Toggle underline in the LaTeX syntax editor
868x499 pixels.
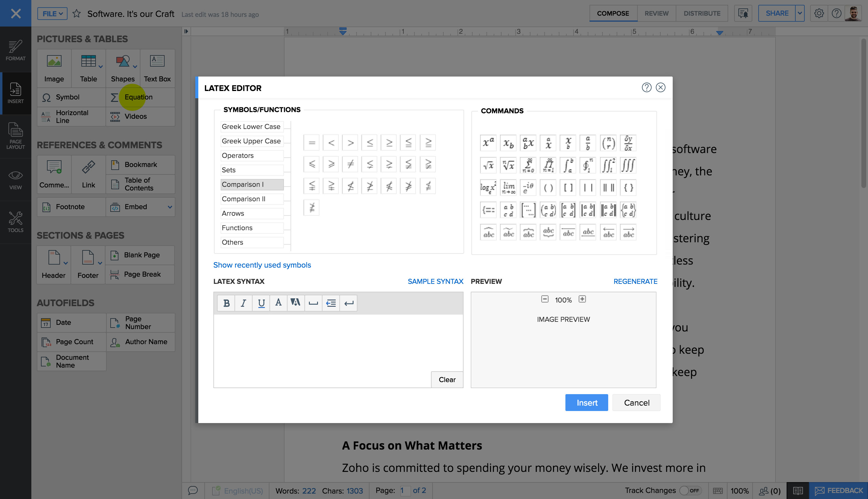pyautogui.click(x=261, y=303)
